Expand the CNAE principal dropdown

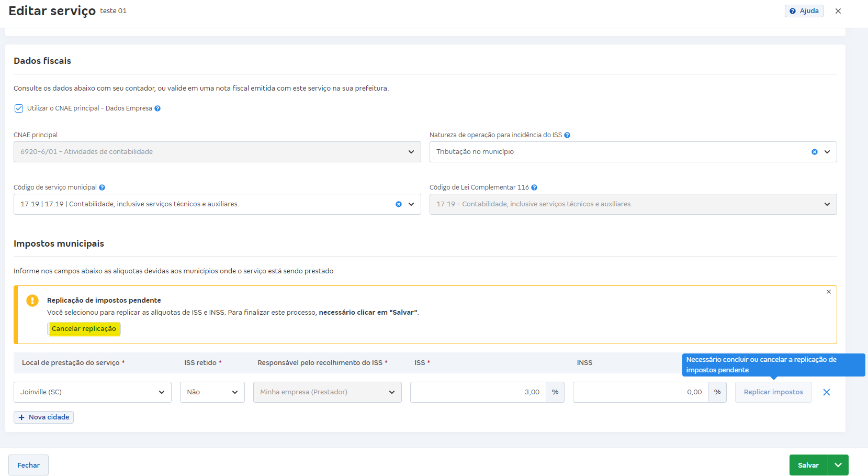point(411,152)
